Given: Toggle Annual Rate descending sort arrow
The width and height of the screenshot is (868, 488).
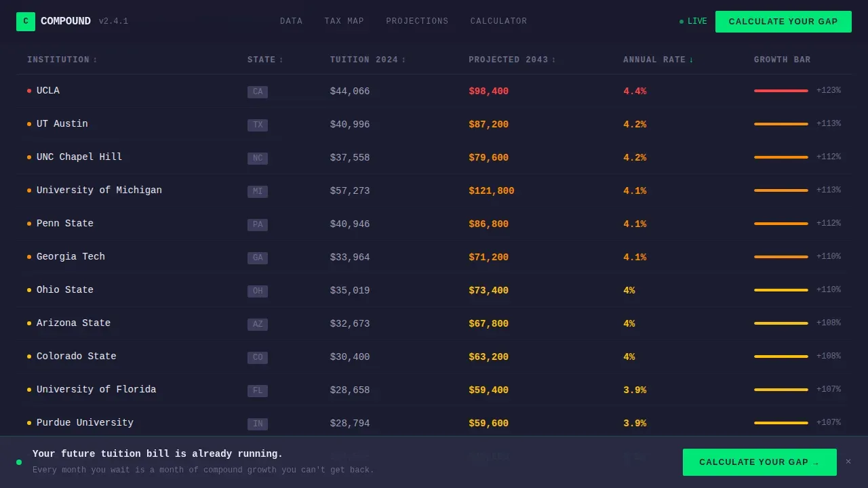Looking at the screenshot, I should click(x=691, y=60).
